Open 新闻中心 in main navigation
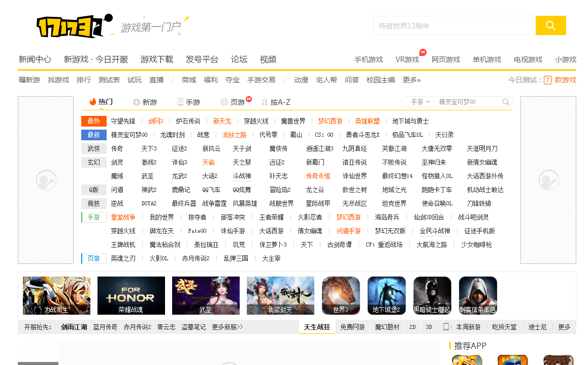 pyautogui.click(x=35, y=59)
